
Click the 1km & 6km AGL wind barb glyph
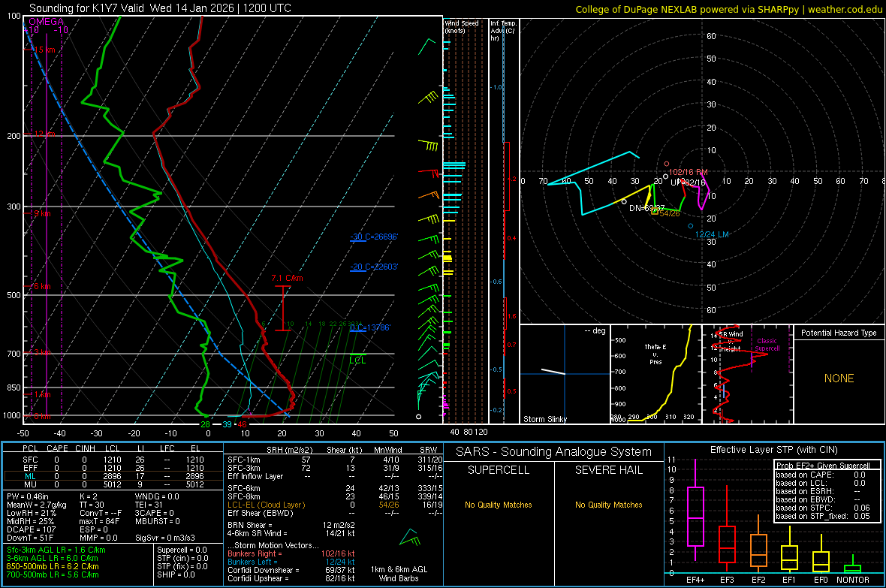(x=410, y=537)
